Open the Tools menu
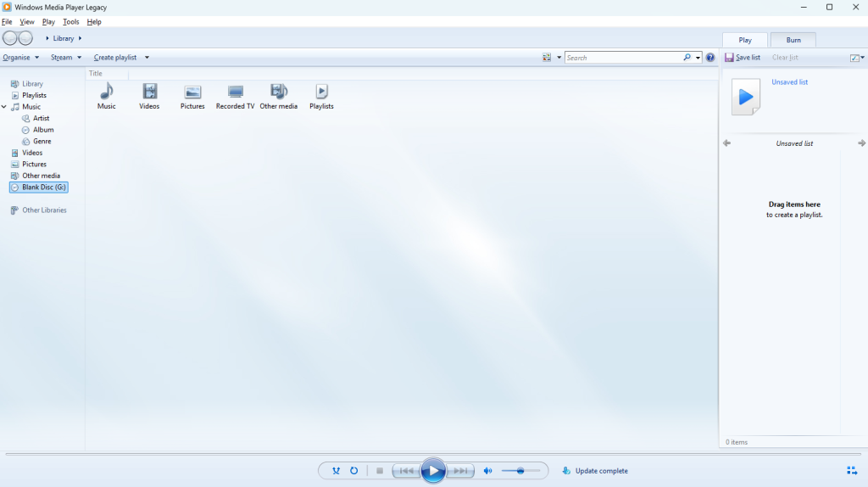This screenshot has width=868, height=487. pyautogui.click(x=71, y=22)
